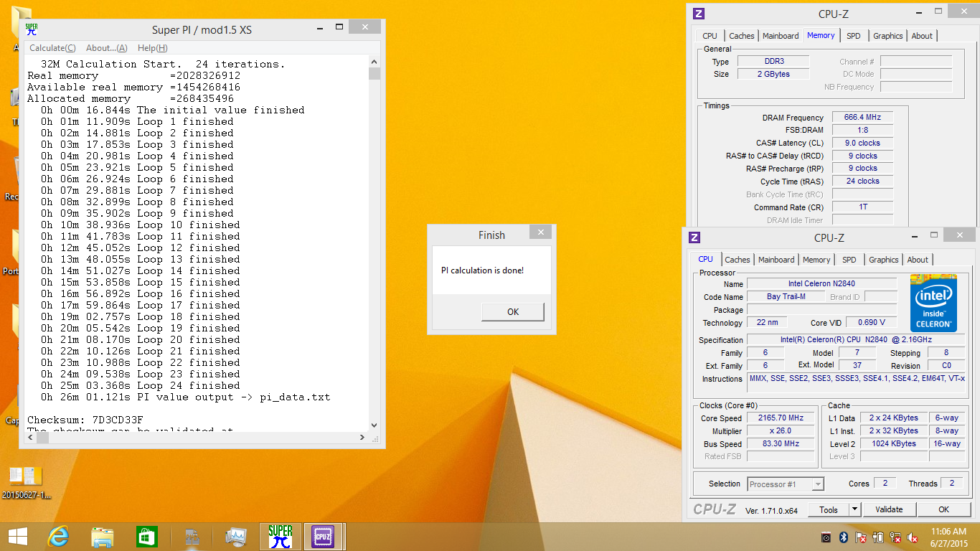The image size is (980, 551).
Task: Click the 'PI calculation is done!' message
Action: pyautogui.click(x=482, y=270)
